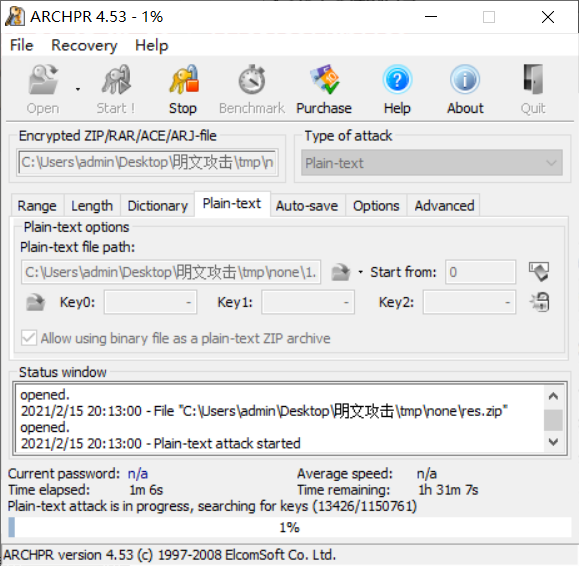Viewport: 579px width, 566px height.
Task: Select the Plain-text tab
Action: tap(232, 203)
